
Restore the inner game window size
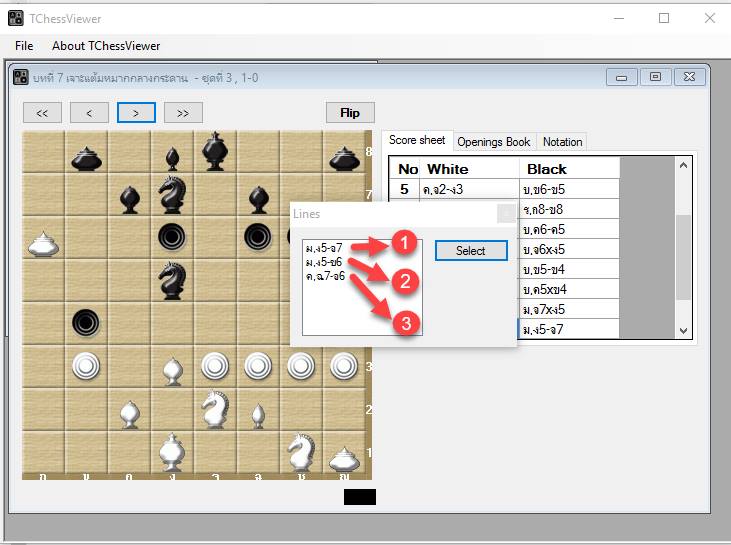coord(655,77)
